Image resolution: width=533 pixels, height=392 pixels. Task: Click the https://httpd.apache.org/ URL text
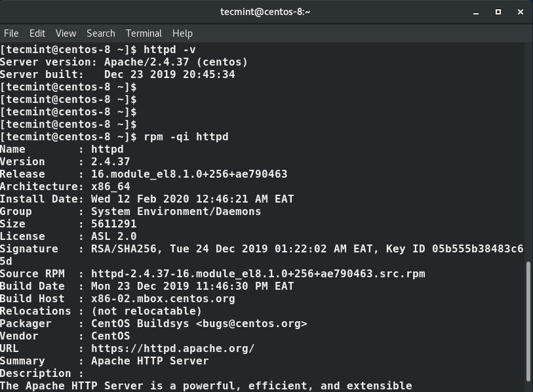(x=172, y=349)
